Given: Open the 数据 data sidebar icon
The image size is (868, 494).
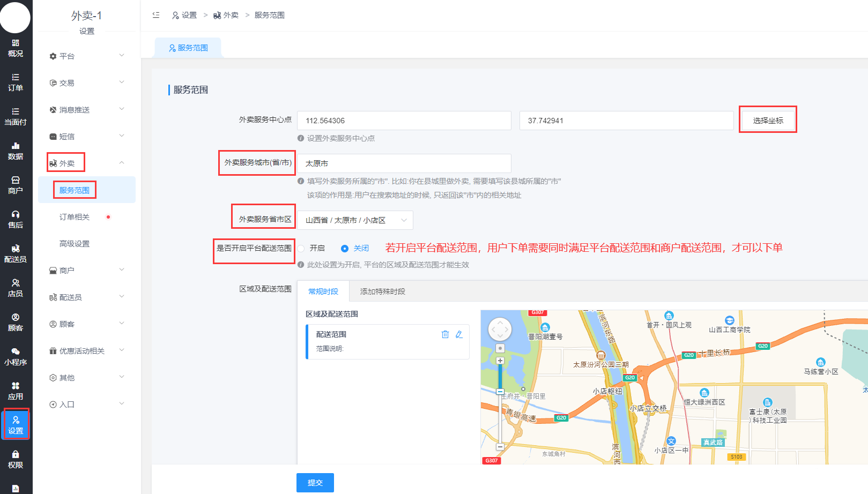Looking at the screenshot, I should [16, 151].
